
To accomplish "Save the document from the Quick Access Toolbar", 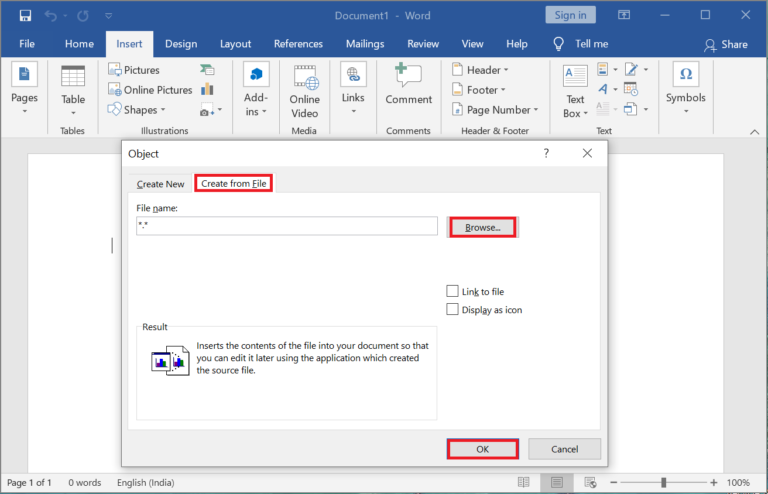I will [25, 15].
